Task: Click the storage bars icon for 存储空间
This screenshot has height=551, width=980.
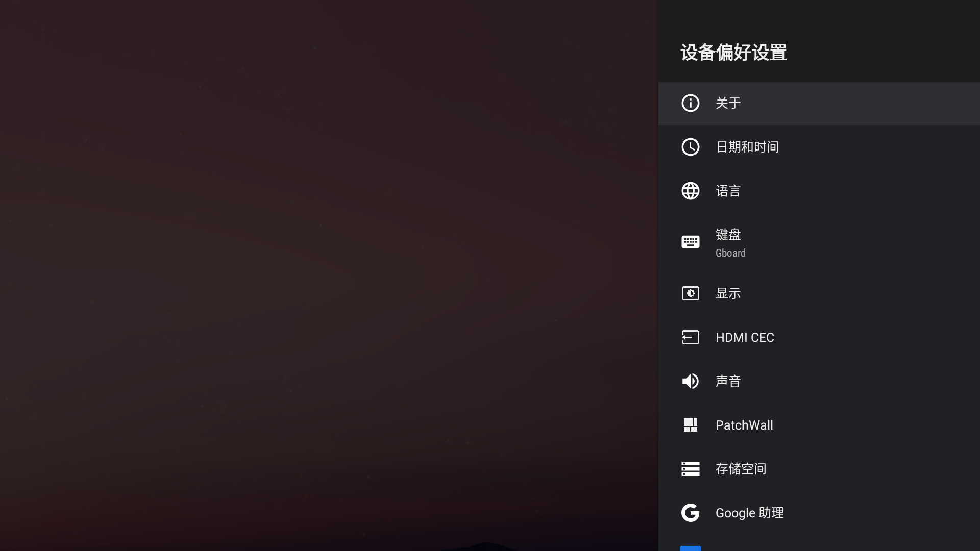Action: coord(690,469)
